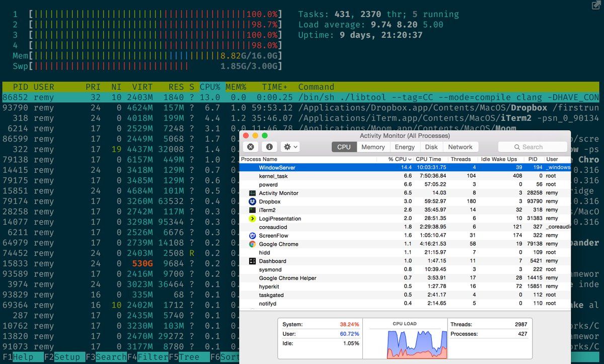Click the Dashboard process icon
Viewport: 604px width, 364px height.
tap(253, 261)
